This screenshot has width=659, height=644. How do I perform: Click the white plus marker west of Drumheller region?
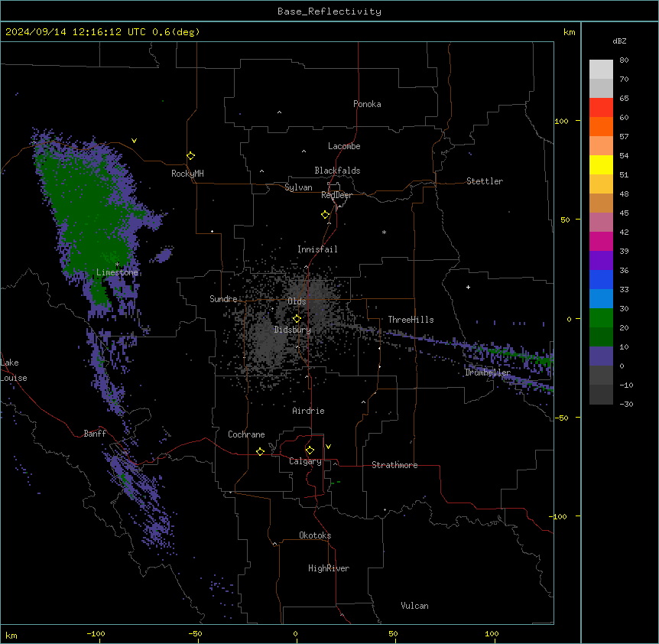[x=468, y=287]
